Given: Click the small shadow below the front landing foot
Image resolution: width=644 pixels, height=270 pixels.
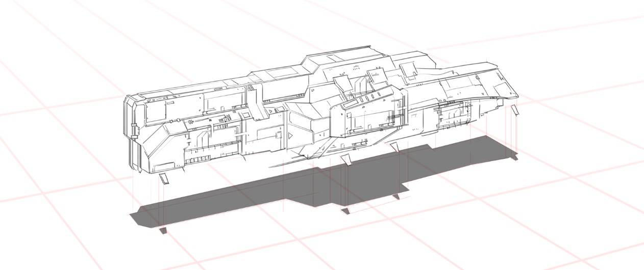Looking at the screenshot, I should [x=163, y=231].
